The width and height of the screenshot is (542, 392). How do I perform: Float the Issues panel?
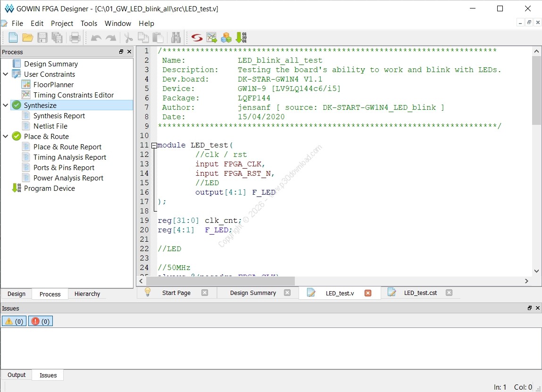coord(530,308)
